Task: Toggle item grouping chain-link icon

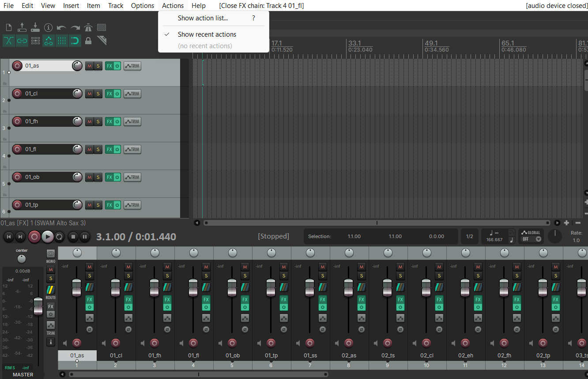Action: pyautogui.click(x=22, y=41)
